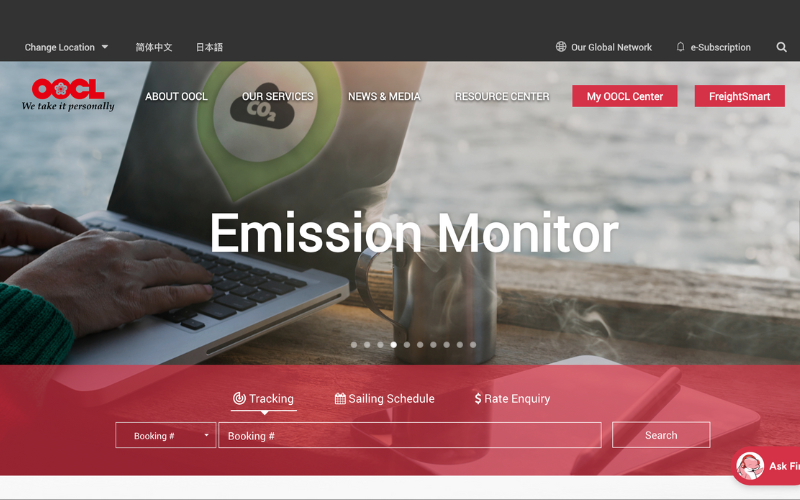
Task: Select the active fourth carousel dot
Action: [394, 345]
